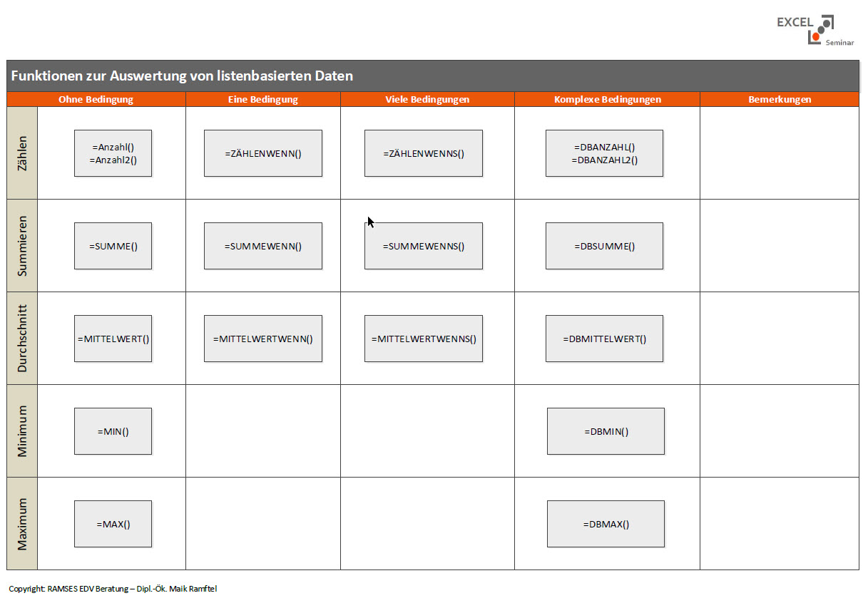Click the EXCEL Seminar logo
Image resolution: width=868 pixels, height=603 pixels.
[815, 31]
